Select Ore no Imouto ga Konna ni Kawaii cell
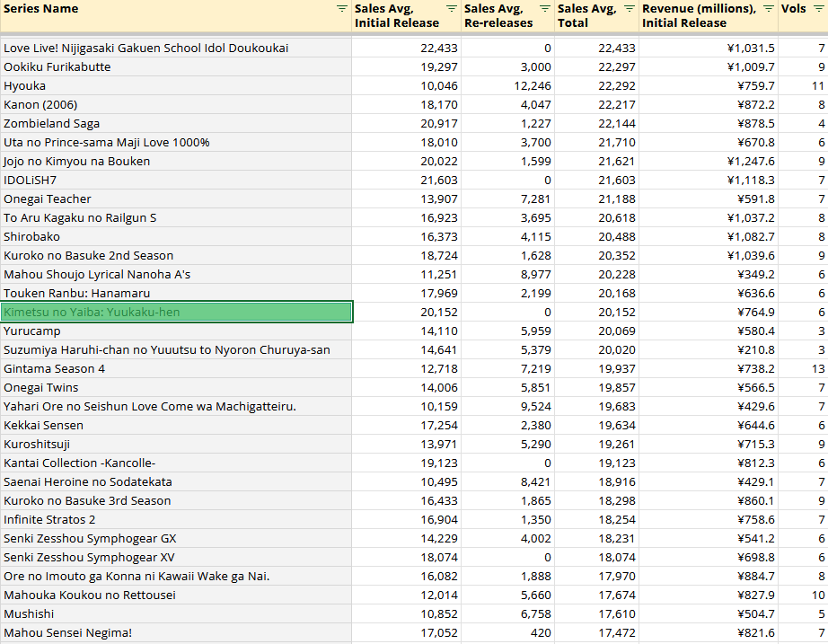This screenshot has width=828, height=644. coord(176,577)
